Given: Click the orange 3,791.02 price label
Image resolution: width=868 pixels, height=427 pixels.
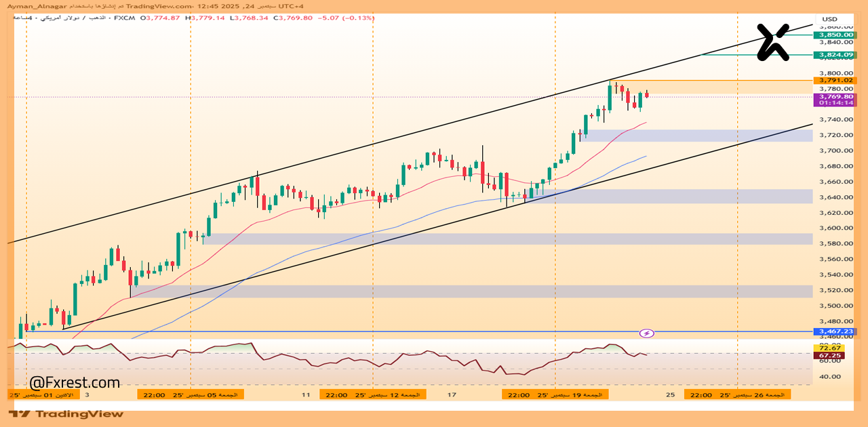Looking at the screenshot, I should (x=834, y=80).
